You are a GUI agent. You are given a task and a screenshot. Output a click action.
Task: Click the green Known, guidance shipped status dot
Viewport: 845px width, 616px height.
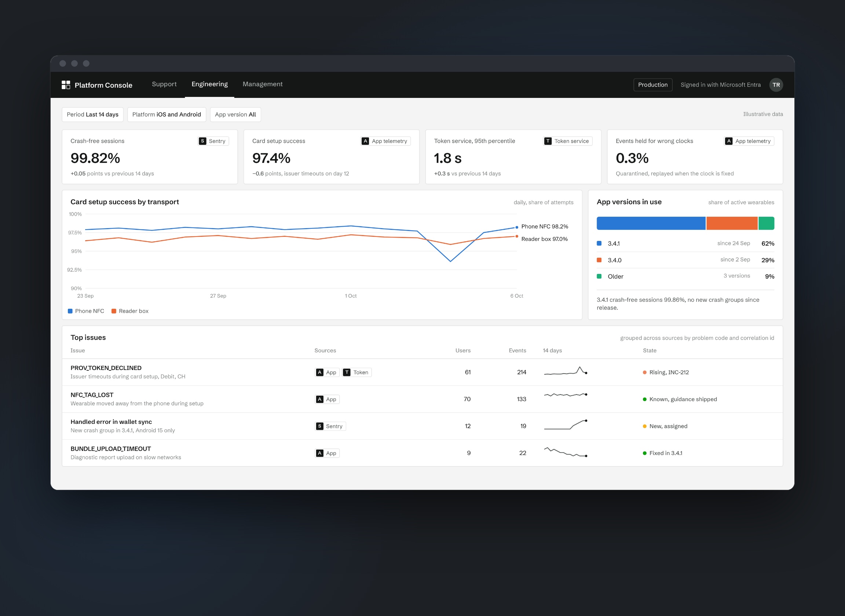645,399
